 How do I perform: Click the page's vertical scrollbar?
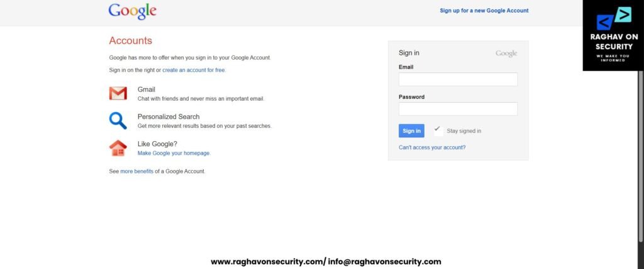pyautogui.click(x=641, y=156)
